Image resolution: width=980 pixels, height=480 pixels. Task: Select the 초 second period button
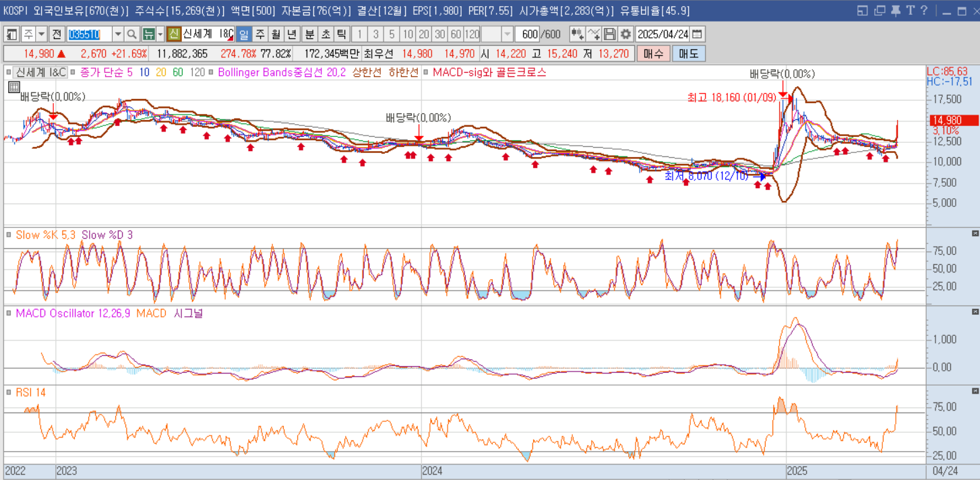pos(326,34)
